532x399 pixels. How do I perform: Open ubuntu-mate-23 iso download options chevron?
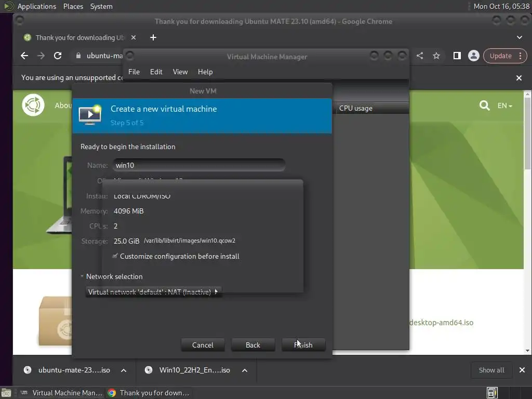tap(124, 370)
